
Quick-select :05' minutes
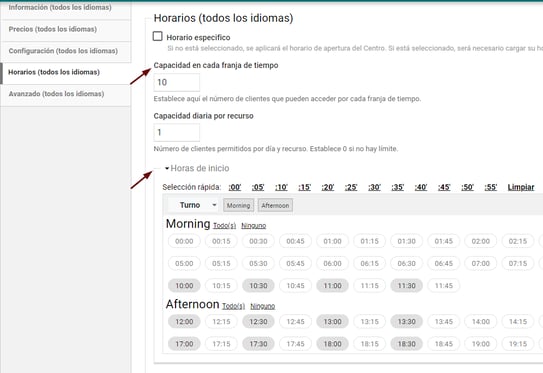pyautogui.click(x=258, y=187)
